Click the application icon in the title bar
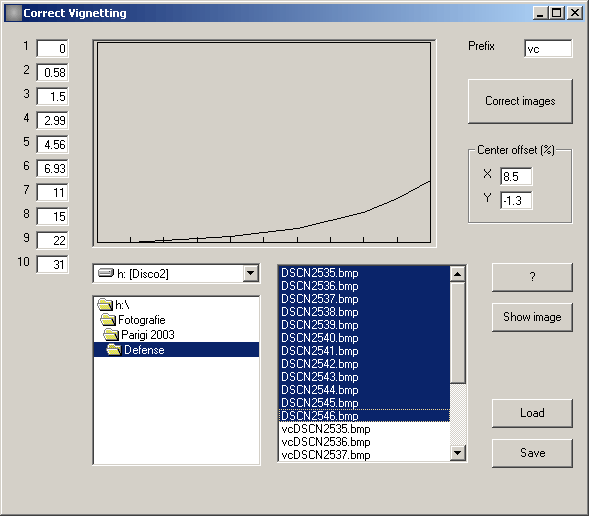The height and width of the screenshot is (516, 589). 13,13
